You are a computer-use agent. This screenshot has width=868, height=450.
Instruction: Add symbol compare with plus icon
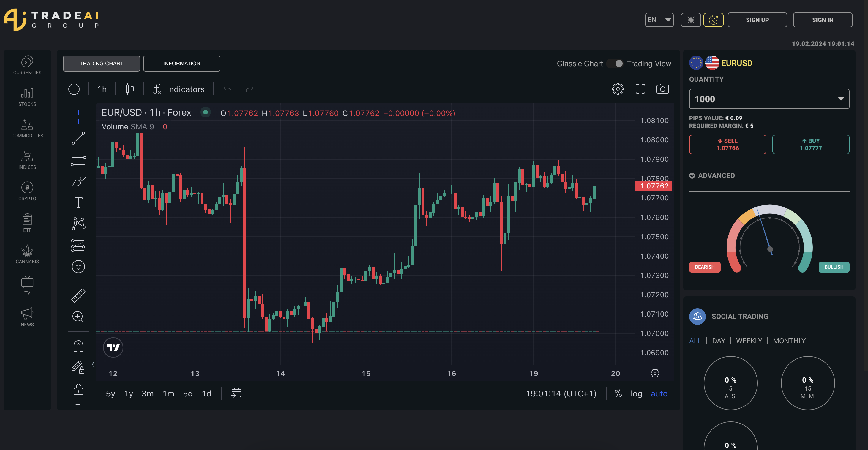tap(74, 89)
